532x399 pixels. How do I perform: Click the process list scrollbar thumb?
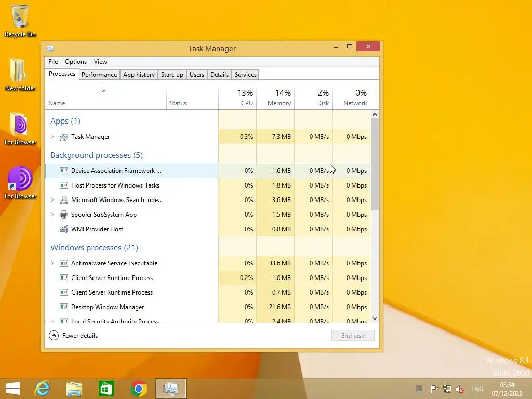click(x=375, y=165)
